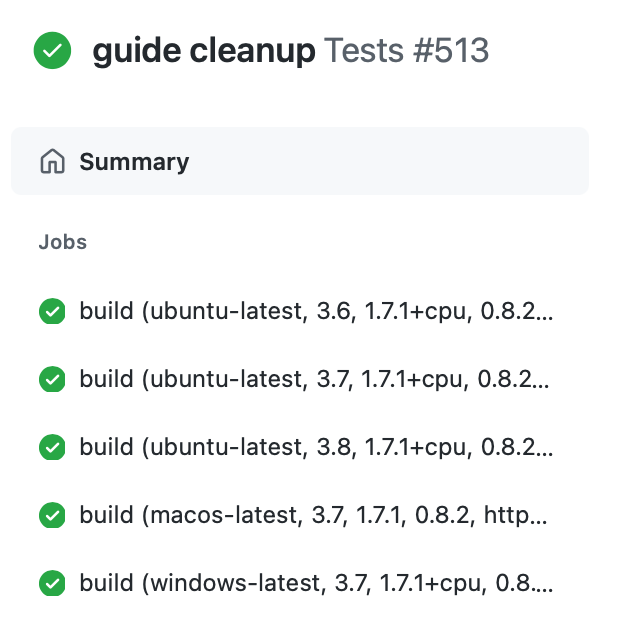Screen dimensions: 624x644
Task: Open build job ubuntu-latest, 3.6, 1.7.1+cpu
Action: (x=316, y=311)
